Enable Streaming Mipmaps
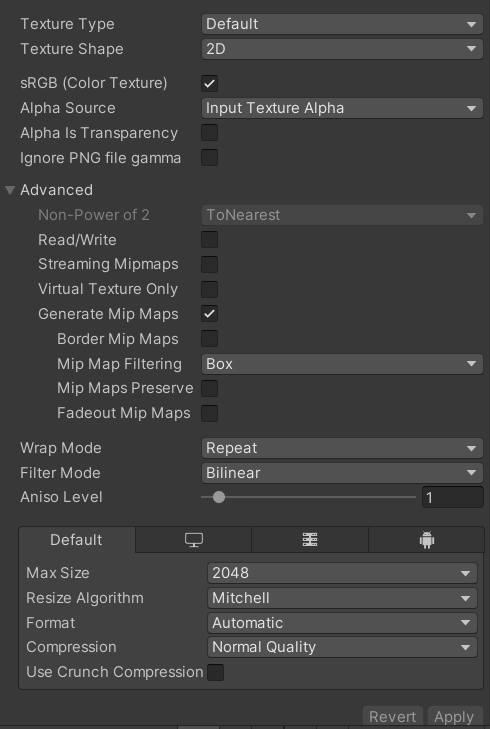 click(x=209, y=265)
